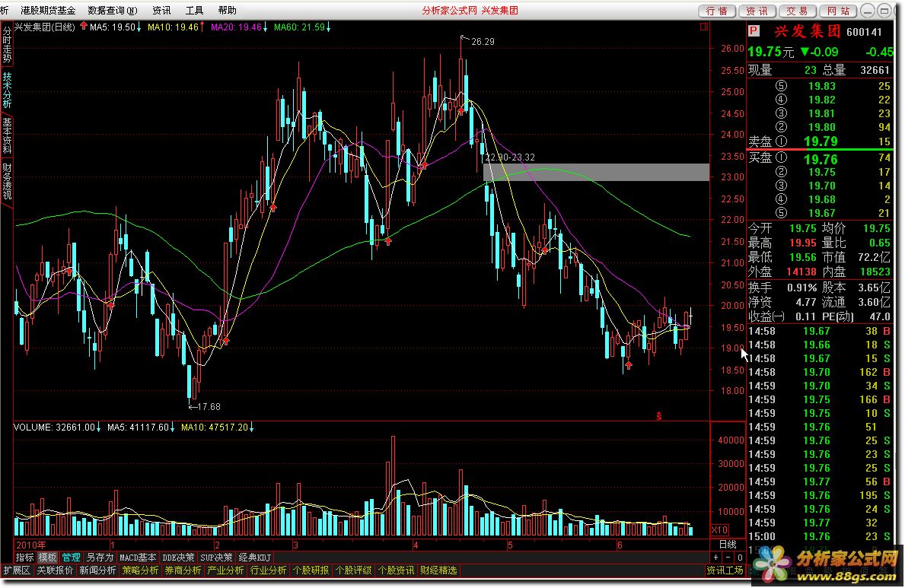
Task: Click the 26.29 high price marker
Action: [x=483, y=42]
